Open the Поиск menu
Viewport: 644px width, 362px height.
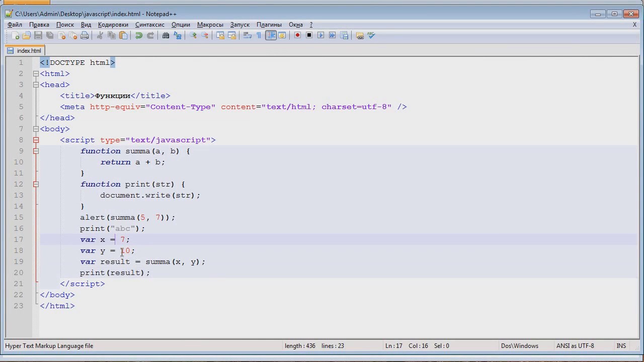(65, 24)
